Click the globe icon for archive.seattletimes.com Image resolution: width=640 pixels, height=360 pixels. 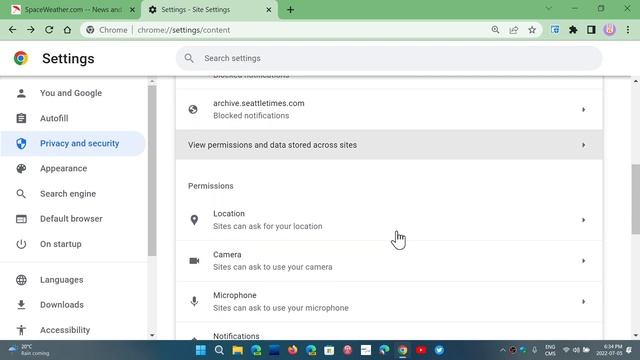(x=193, y=109)
